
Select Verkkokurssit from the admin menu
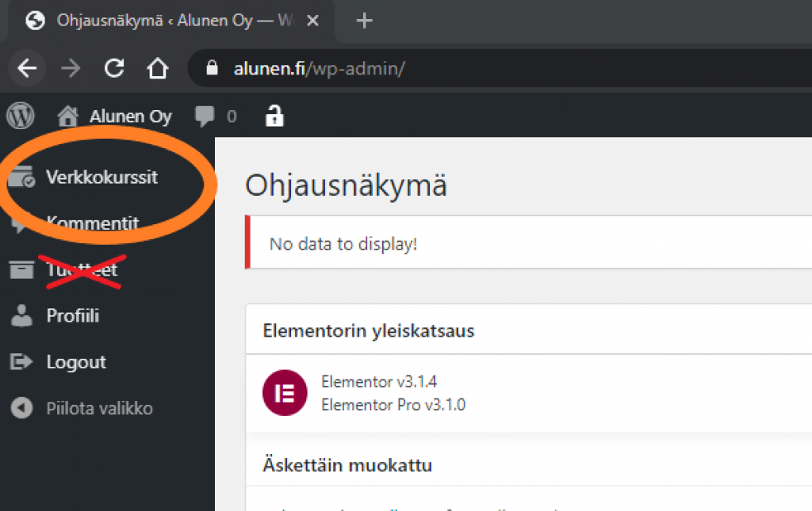pyautogui.click(x=103, y=177)
